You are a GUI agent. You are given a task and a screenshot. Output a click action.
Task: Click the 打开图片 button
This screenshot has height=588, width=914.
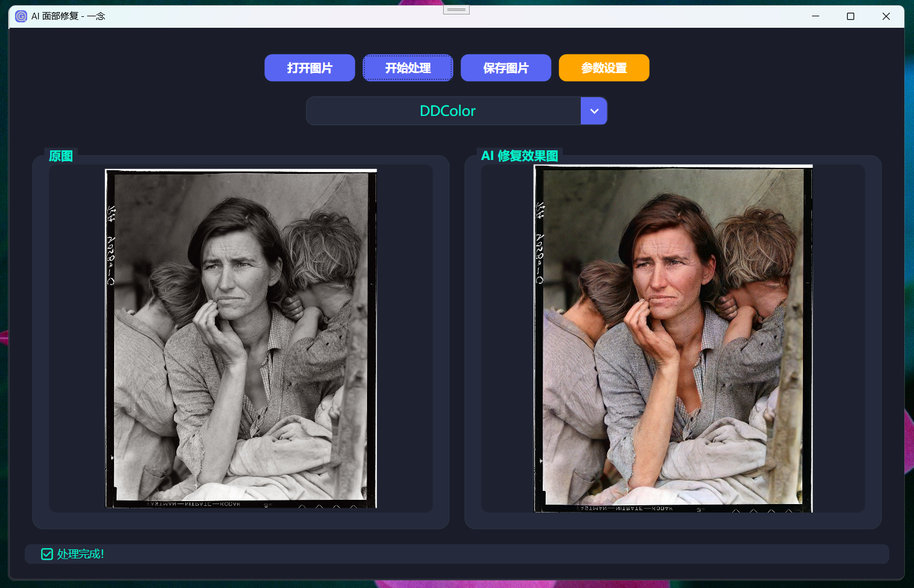point(310,68)
